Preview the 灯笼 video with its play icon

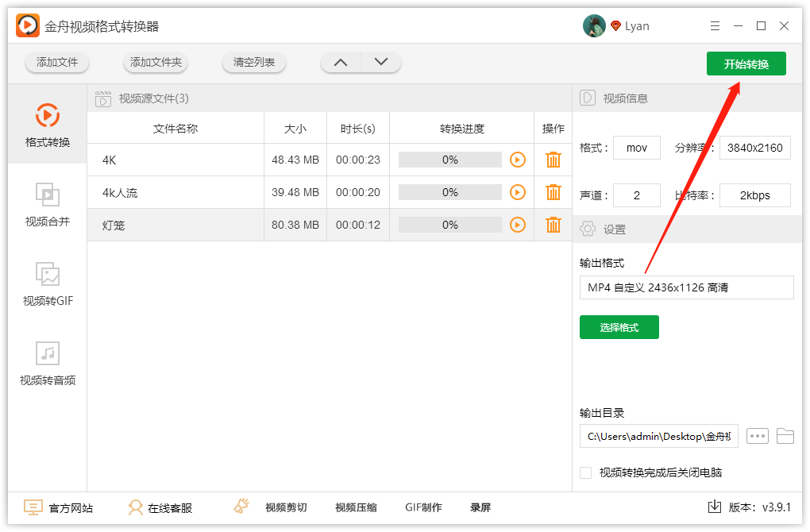coord(518,225)
